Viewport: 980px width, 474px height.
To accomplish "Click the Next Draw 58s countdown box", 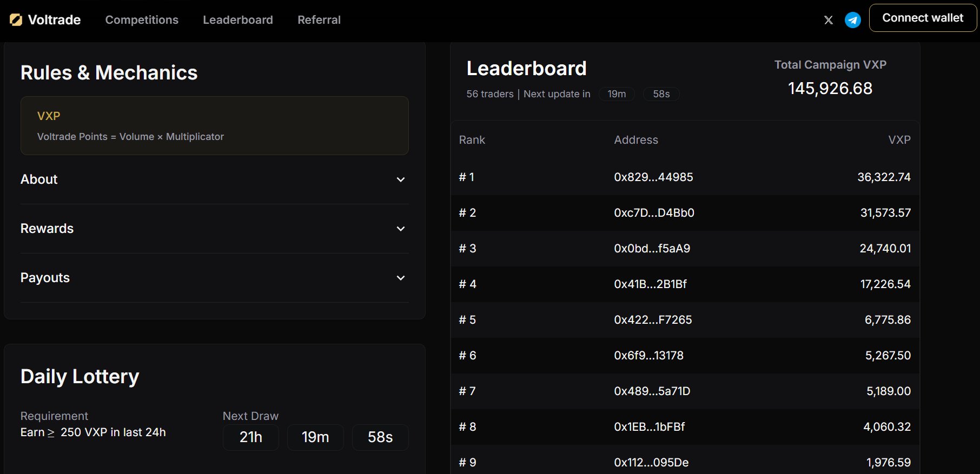I will [x=380, y=437].
